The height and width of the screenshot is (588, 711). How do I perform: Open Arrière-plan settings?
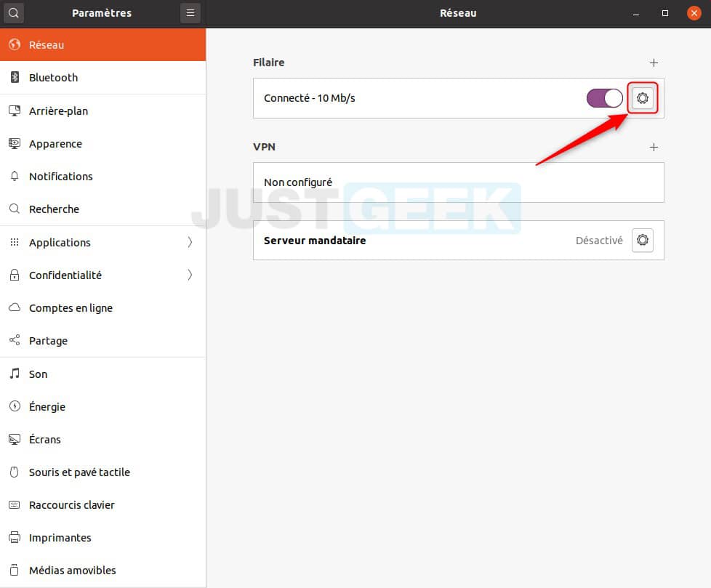click(103, 110)
